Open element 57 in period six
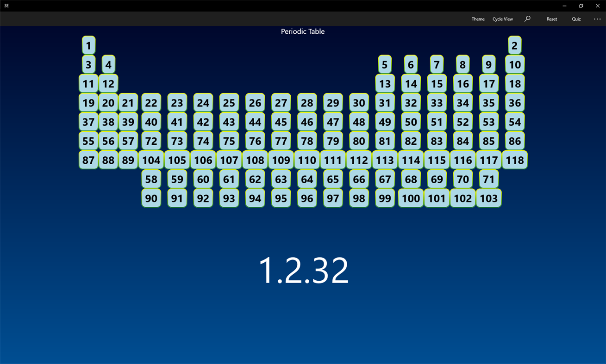Screen dimensions: 606x364 coord(128,141)
